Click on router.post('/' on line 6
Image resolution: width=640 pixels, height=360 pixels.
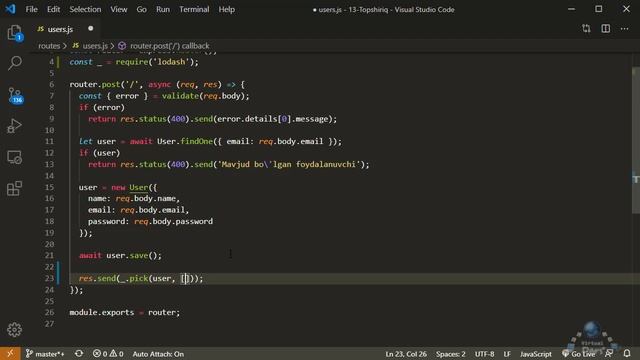point(104,84)
